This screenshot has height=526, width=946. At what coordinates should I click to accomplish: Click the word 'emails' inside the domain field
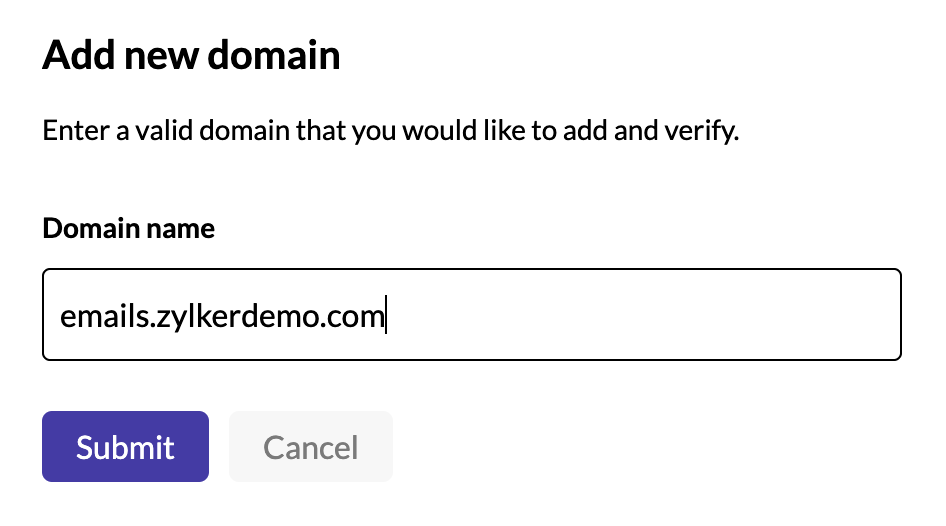click(x=104, y=315)
